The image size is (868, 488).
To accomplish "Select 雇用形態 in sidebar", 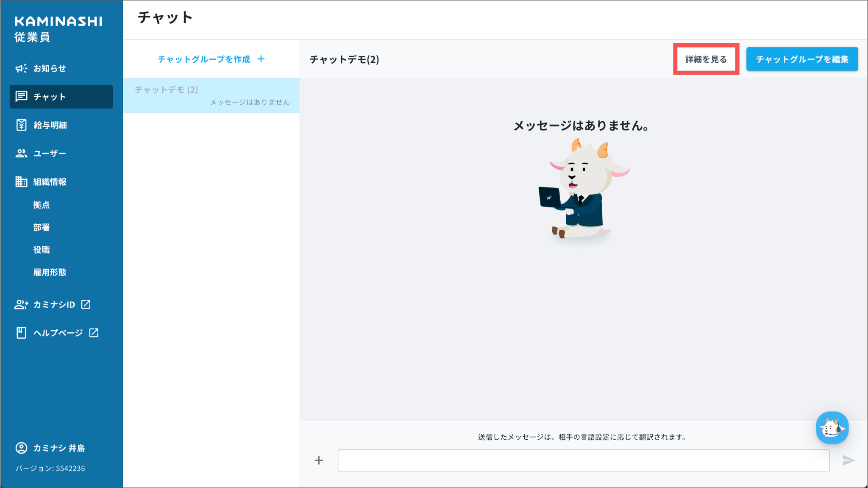I will [50, 272].
